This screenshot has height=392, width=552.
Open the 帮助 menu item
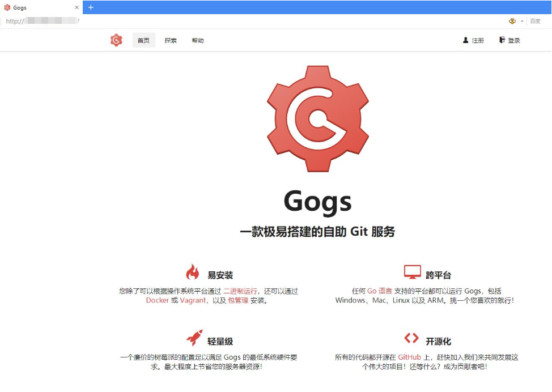[198, 40]
